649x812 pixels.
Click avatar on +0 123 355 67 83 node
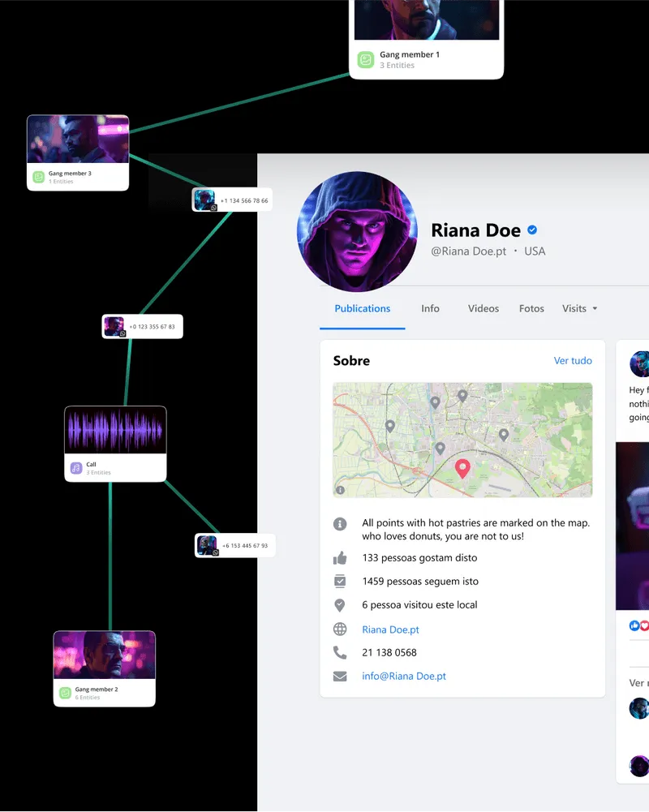(114, 326)
